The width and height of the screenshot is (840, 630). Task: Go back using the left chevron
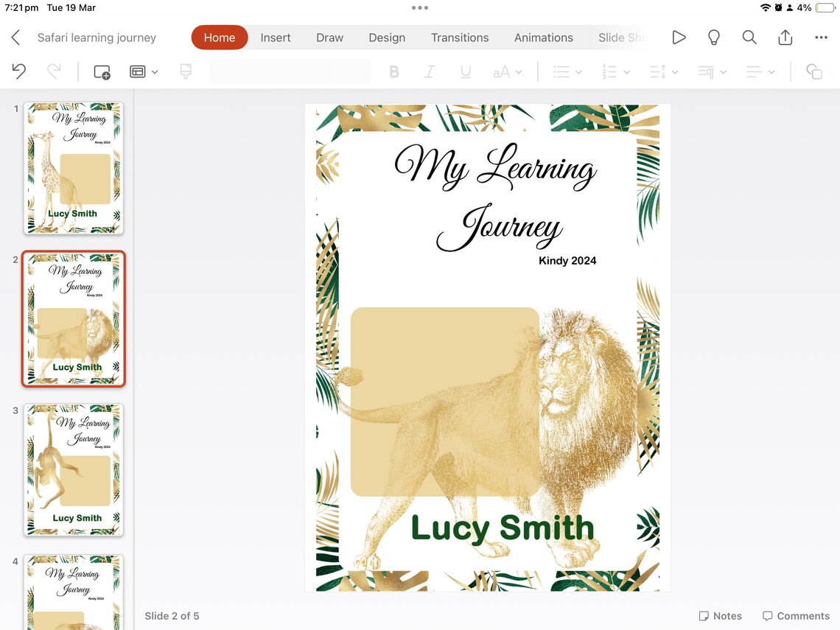[15, 38]
